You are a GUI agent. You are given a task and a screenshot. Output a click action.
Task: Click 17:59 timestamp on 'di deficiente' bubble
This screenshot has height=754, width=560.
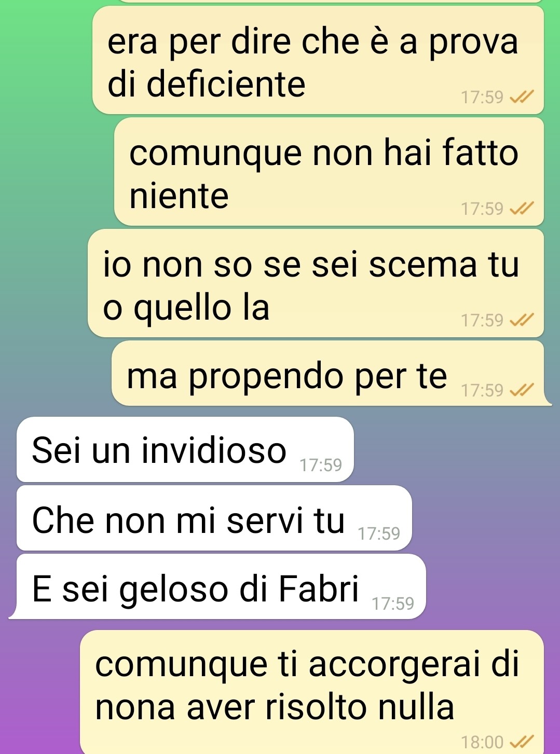[482, 97]
